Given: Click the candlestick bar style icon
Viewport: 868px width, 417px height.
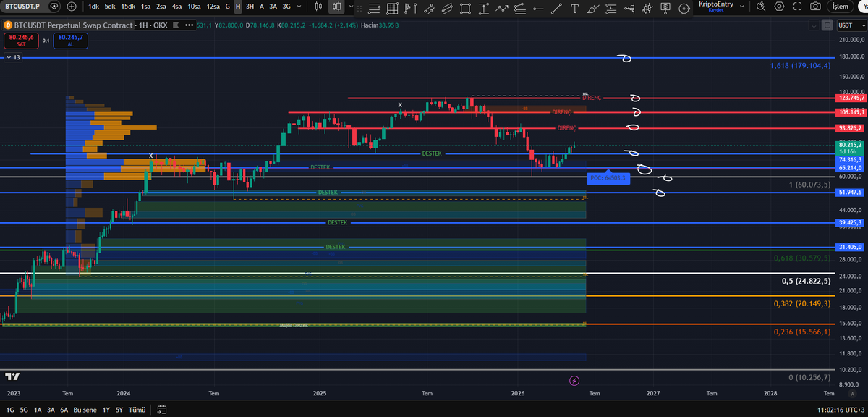Looking at the screenshot, I should (x=318, y=7).
